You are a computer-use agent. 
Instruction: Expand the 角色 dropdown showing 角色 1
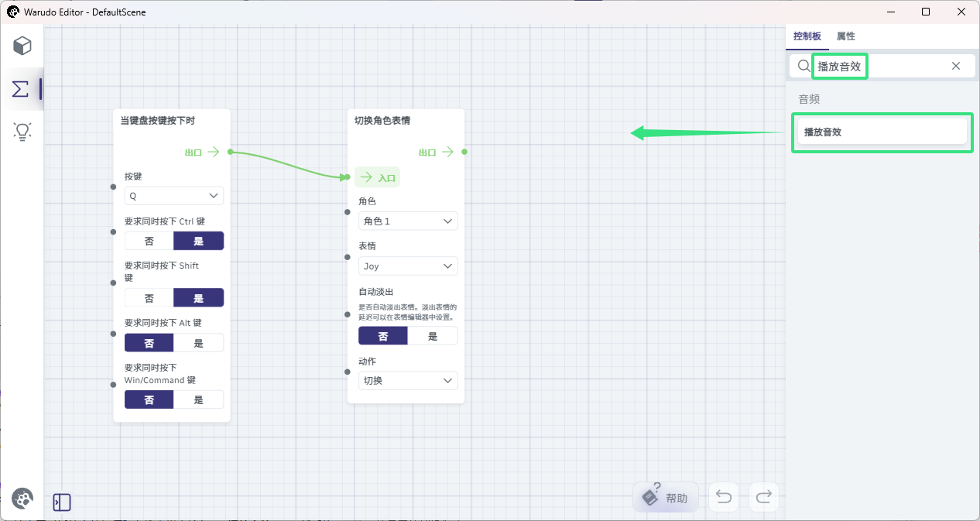click(x=408, y=221)
